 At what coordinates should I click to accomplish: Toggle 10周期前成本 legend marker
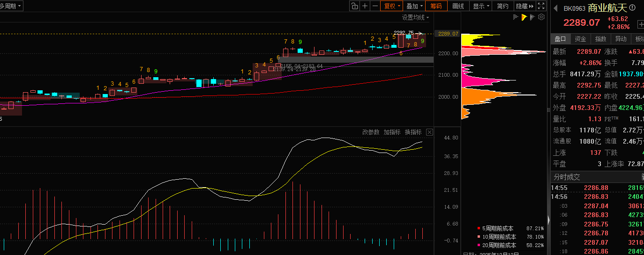pos(479,237)
